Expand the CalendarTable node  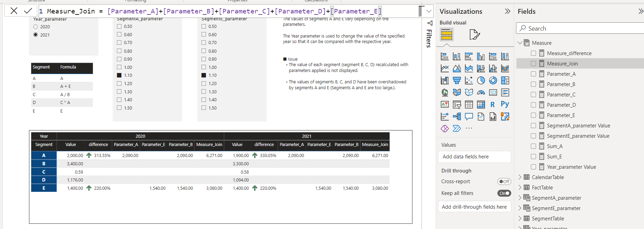tap(520, 177)
